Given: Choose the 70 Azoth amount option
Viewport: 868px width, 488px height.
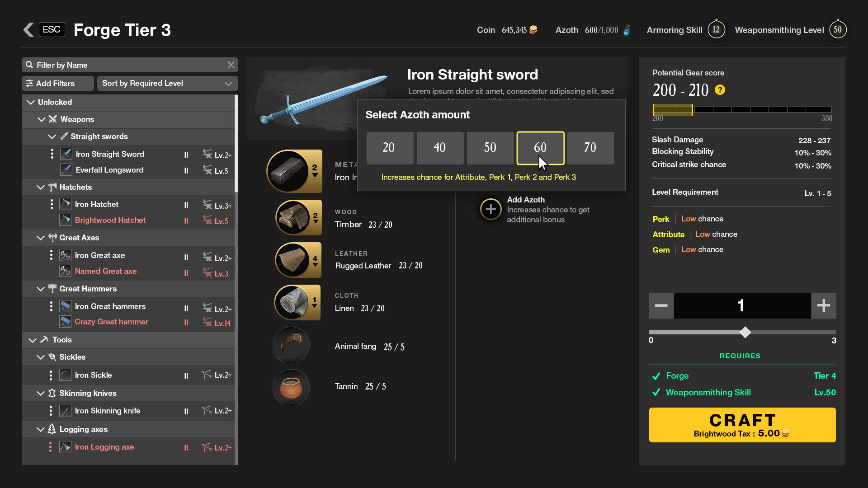Looking at the screenshot, I should (590, 148).
